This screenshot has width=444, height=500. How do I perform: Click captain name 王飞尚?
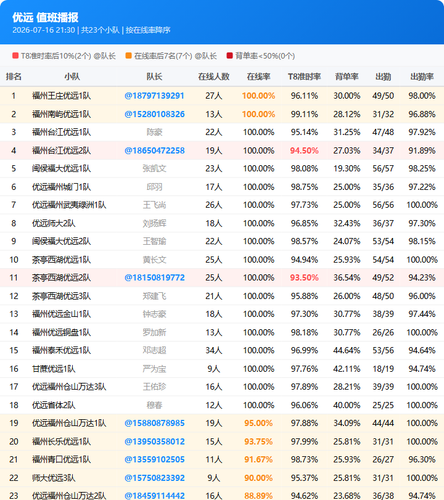[x=154, y=205]
